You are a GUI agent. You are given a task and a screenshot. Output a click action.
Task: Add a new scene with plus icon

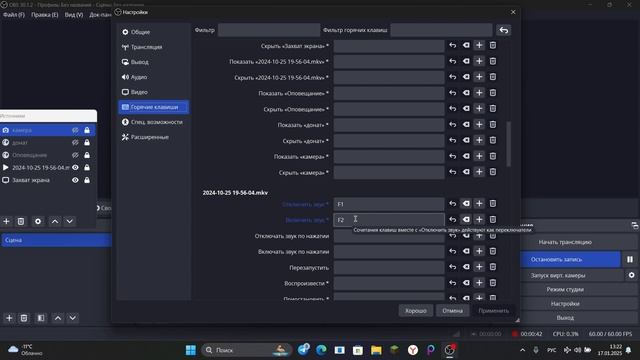(9, 318)
